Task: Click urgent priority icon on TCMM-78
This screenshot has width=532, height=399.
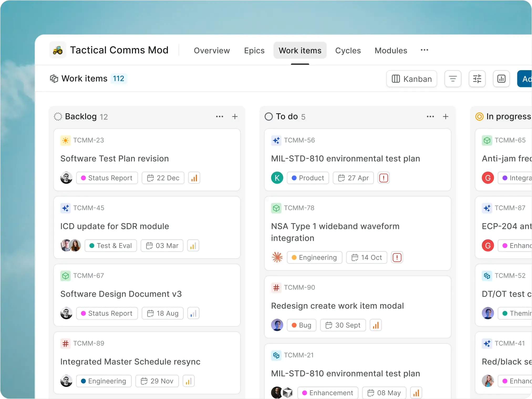Action: point(397,258)
